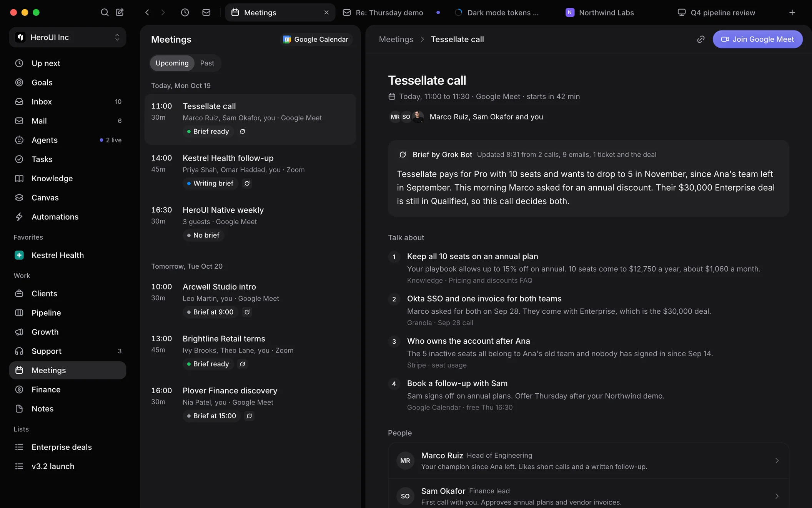Select the Arcwell Studio intro meeting
Viewport: 812px width, 508px height.
coord(250,299)
